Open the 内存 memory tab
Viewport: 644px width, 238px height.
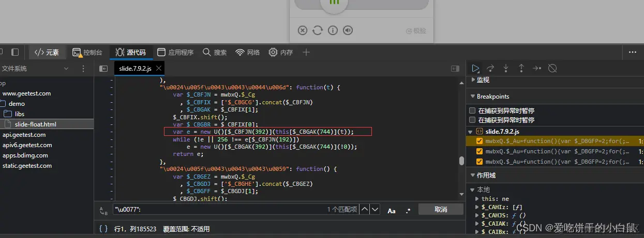[281, 52]
